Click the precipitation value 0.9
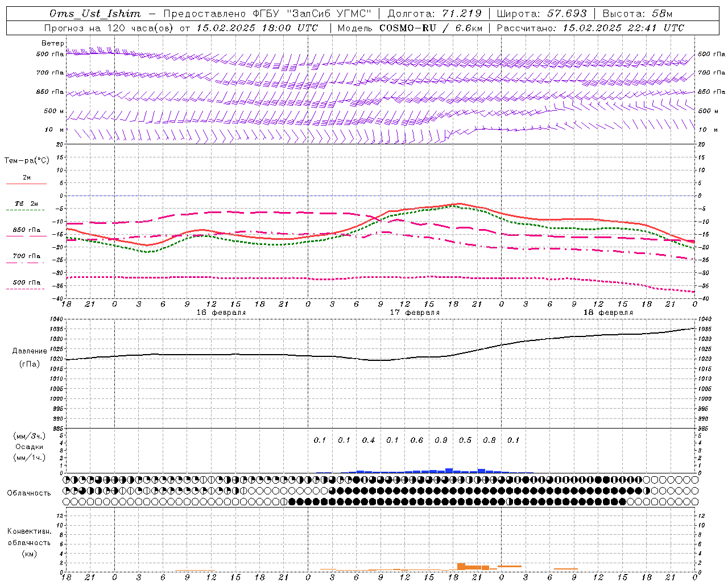728x582 pixels. (x=441, y=440)
